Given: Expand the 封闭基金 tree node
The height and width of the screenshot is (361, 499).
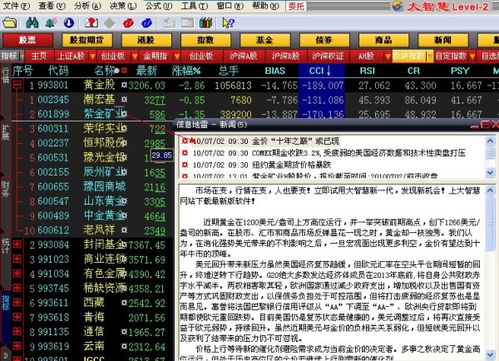Looking at the screenshot, I should click(17, 245).
